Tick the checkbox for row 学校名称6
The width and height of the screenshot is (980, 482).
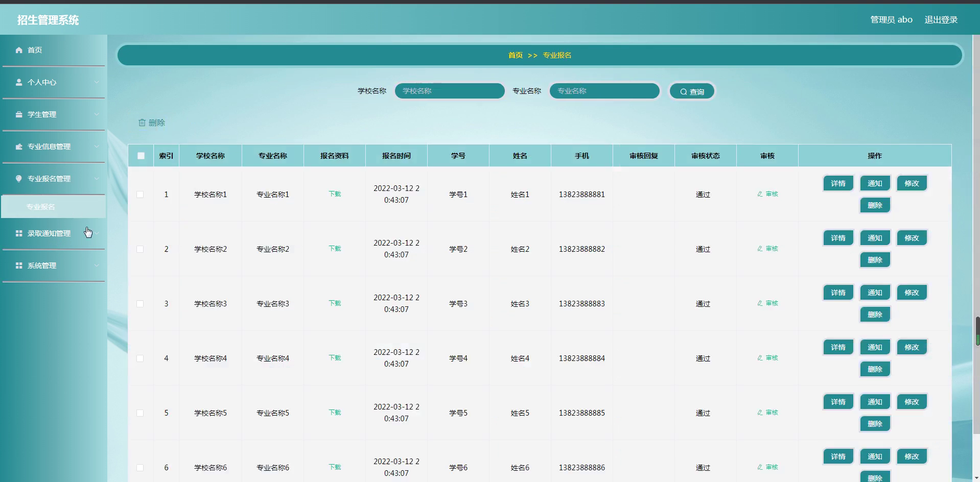coord(140,468)
